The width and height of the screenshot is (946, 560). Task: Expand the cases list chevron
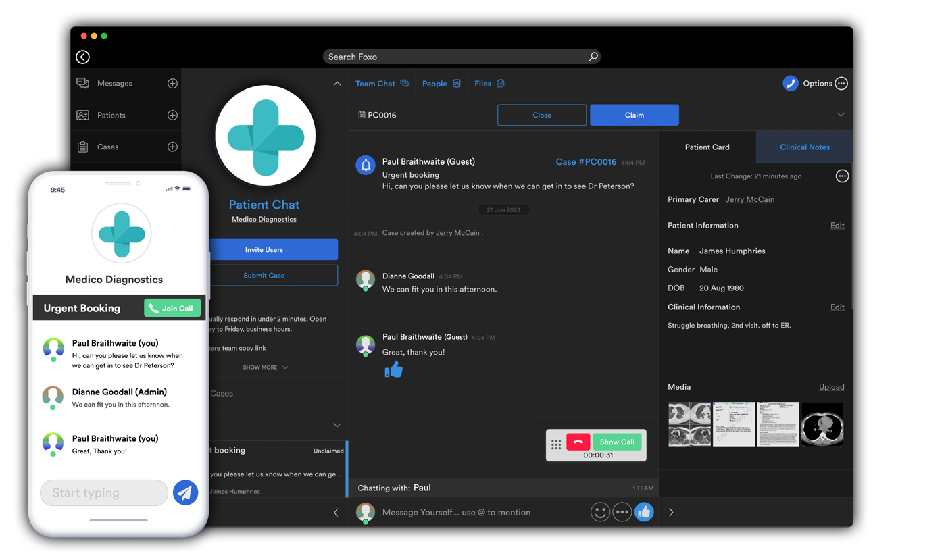[x=337, y=425]
